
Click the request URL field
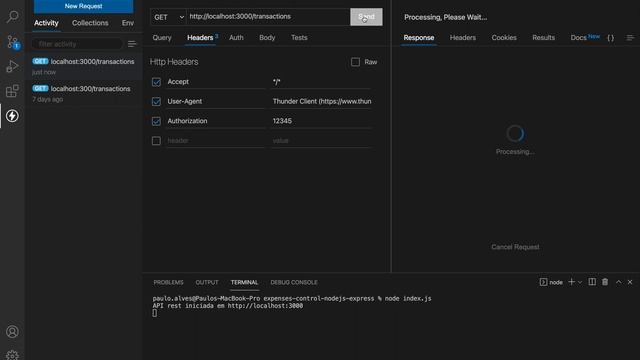(x=268, y=17)
